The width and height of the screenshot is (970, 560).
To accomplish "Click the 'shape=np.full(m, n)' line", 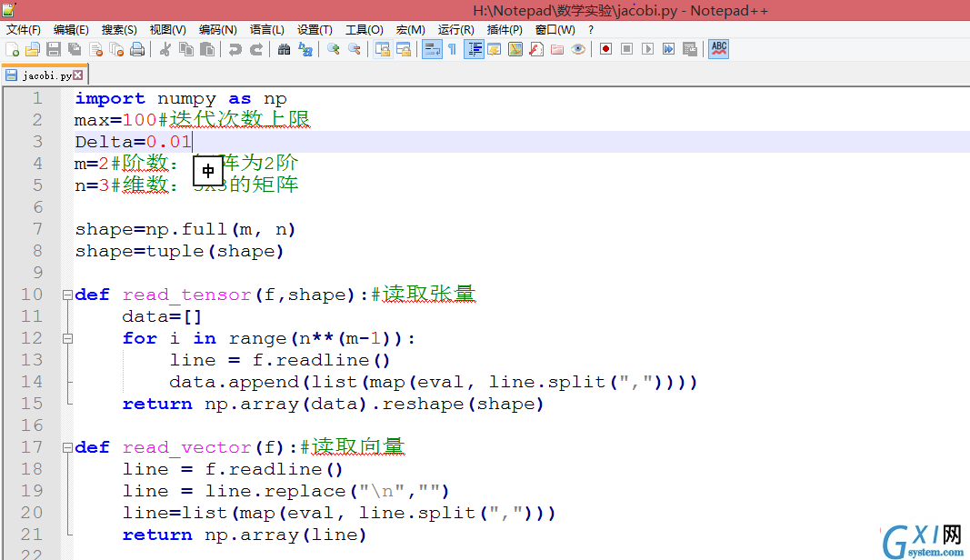I will click(x=185, y=230).
